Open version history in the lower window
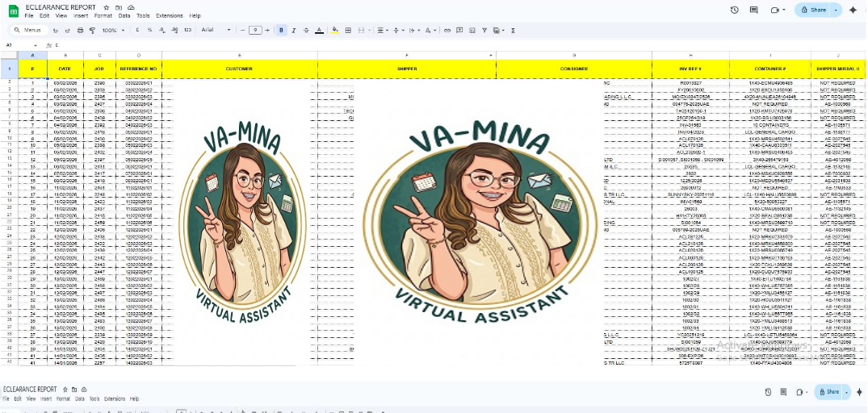The height and width of the screenshot is (413, 868). coord(769,392)
